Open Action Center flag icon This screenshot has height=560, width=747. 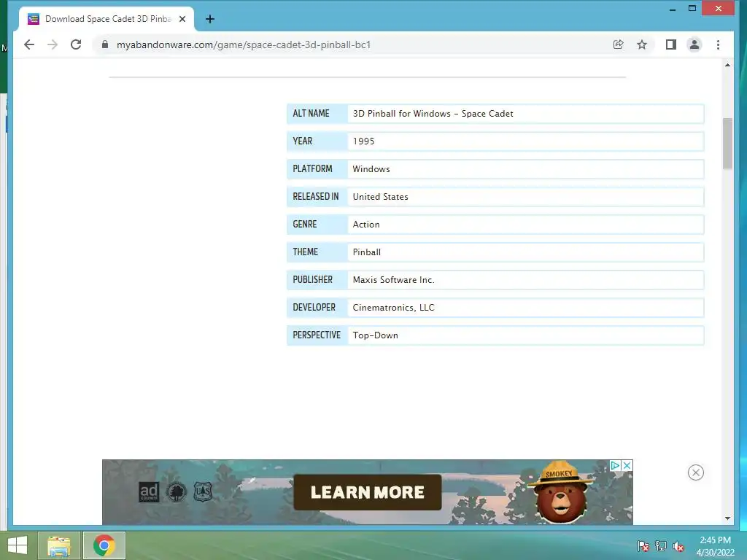tap(643, 546)
